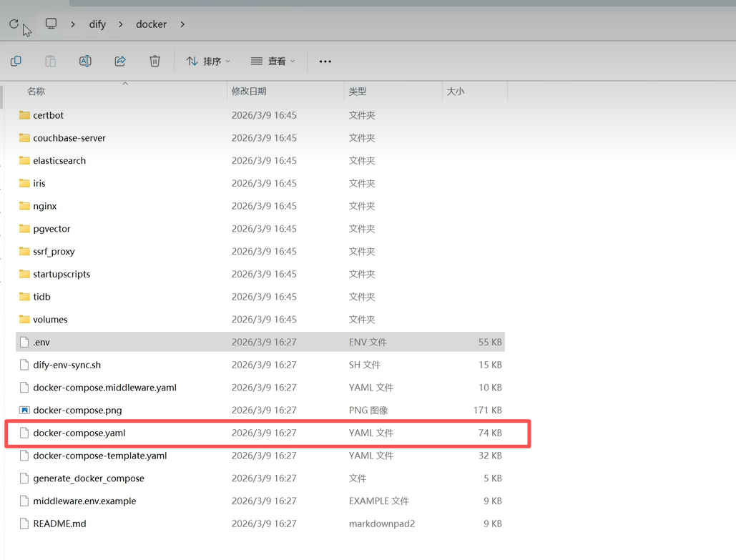Click the iris folder name

click(39, 183)
